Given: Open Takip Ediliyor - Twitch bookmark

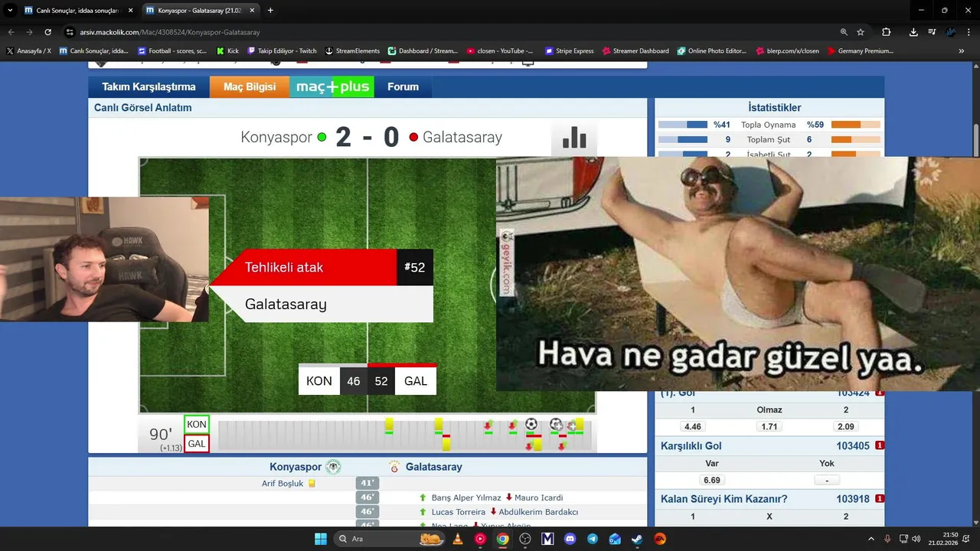Looking at the screenshot, I should (x=282, y=51).
